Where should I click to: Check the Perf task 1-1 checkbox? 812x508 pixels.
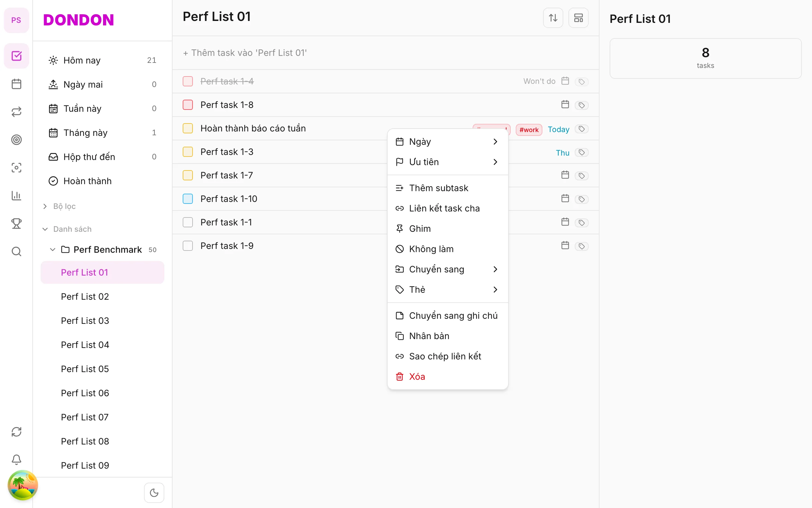187,223
